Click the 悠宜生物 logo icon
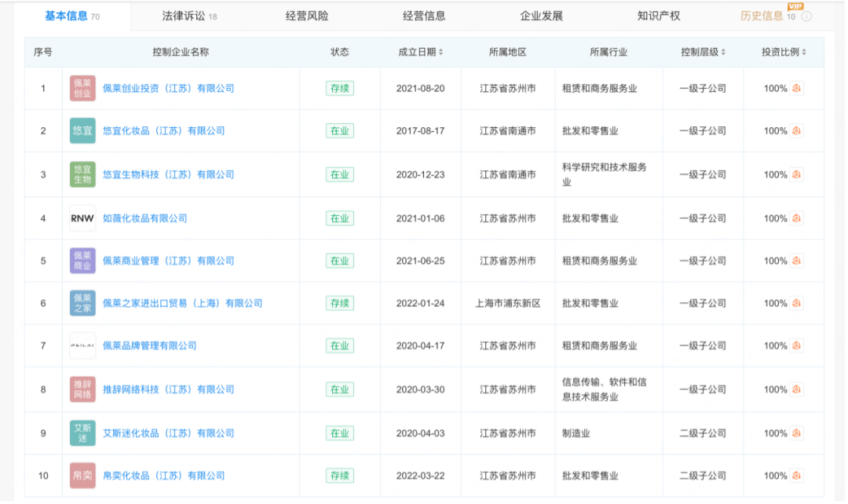Viewport: 848px width, 504px height. coord(82,174)
